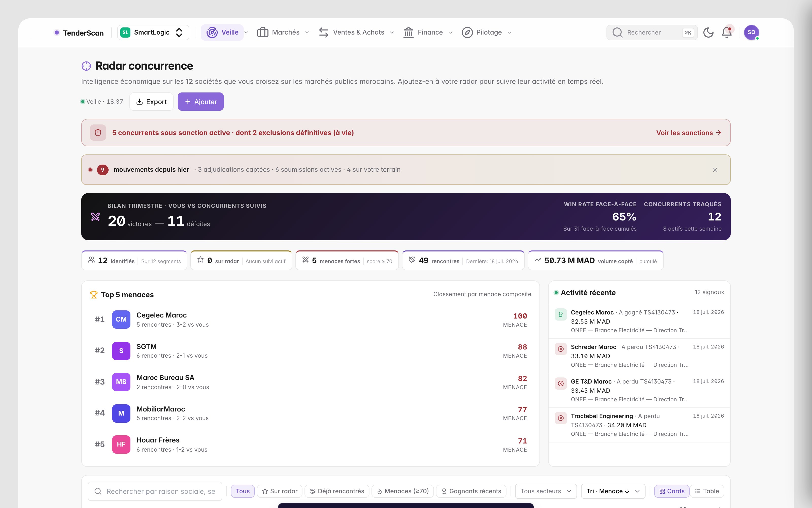This screenshot has height=508, width=812.
Task: Select the Tous filter chip
Action: point(243,491)
